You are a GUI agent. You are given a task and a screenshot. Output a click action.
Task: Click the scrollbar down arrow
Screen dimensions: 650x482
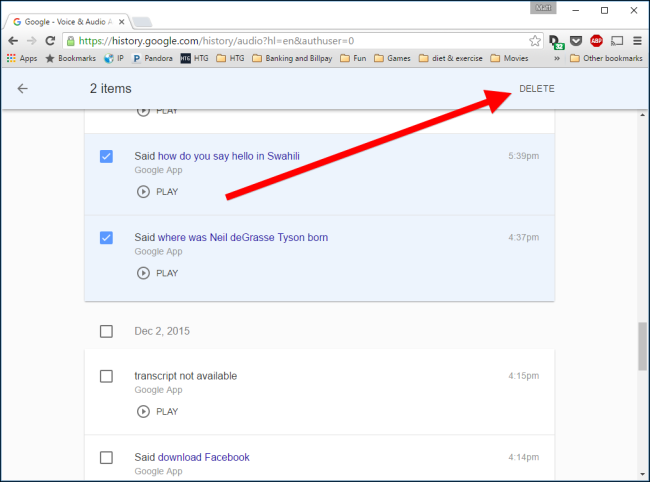[643, 474]
